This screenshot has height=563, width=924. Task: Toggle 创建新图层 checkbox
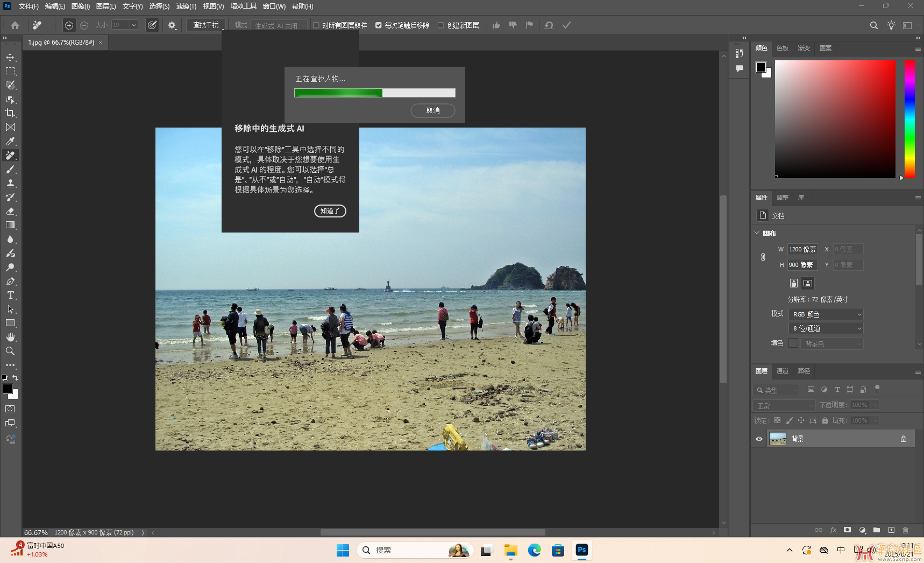pos(441,25)
